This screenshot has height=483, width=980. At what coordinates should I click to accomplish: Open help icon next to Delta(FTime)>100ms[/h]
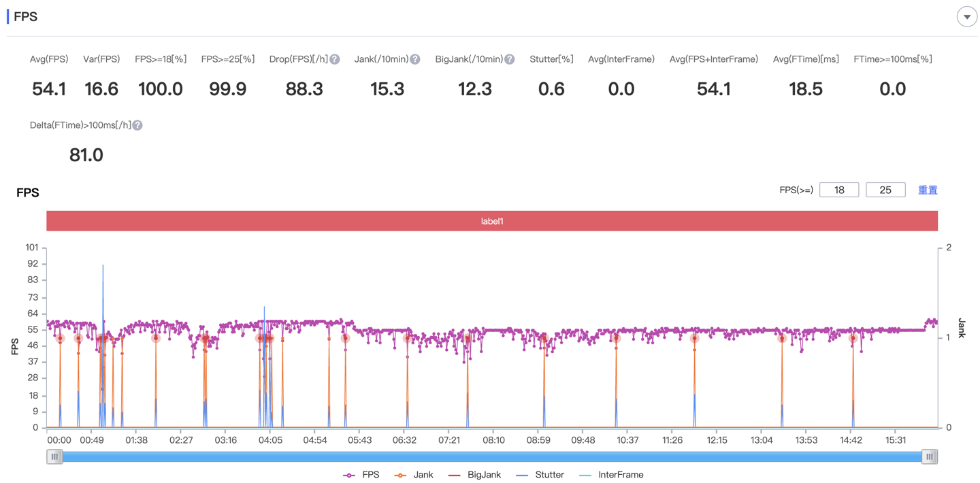pyautogui.click(x=137, y=126)
